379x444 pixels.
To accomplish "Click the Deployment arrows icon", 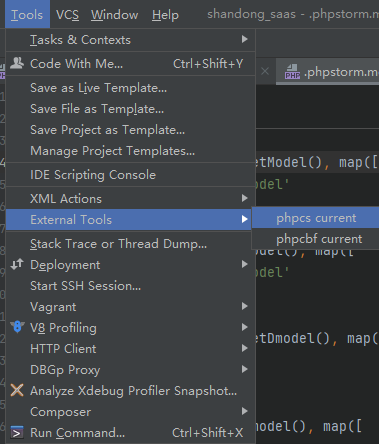I will 17,264.
